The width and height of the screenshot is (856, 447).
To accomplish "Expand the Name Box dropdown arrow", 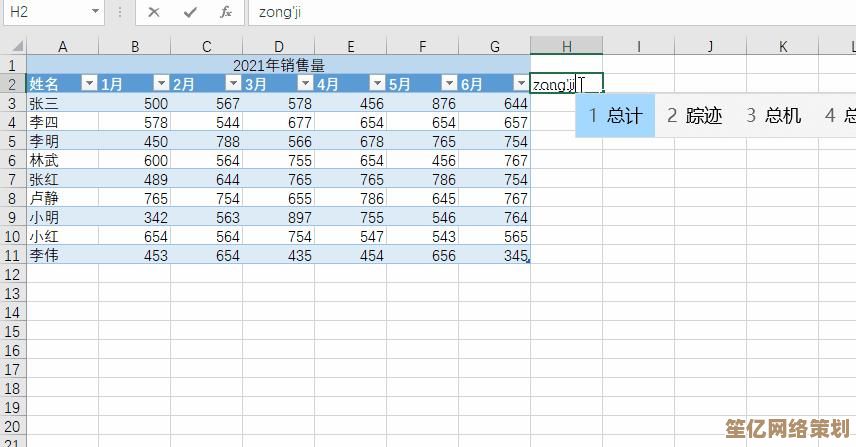I will 95,12.
